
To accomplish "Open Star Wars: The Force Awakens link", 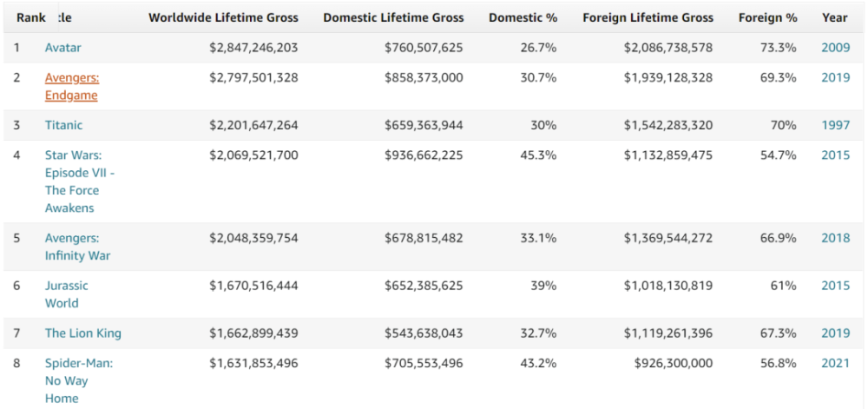I will [79, 181].
